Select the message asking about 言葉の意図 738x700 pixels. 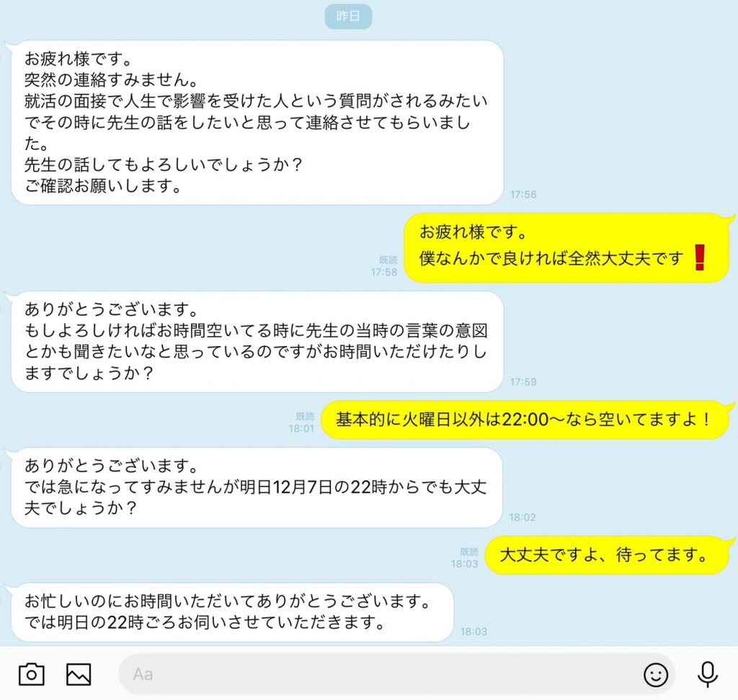(257, 341)
